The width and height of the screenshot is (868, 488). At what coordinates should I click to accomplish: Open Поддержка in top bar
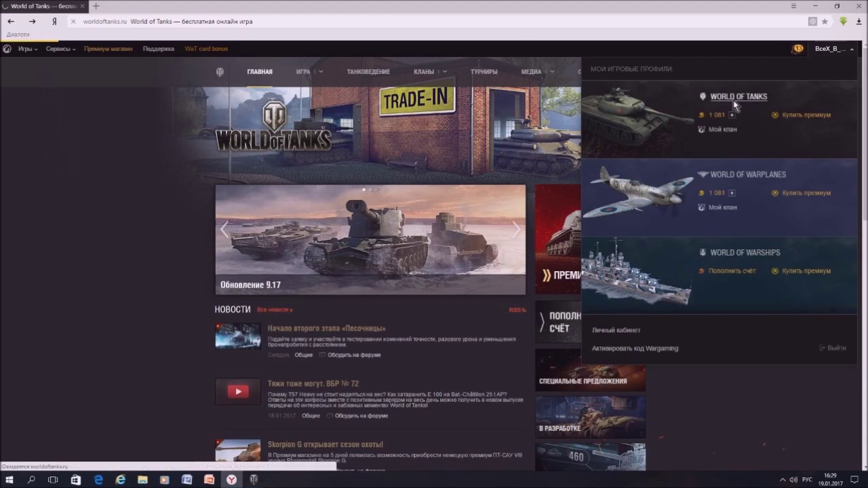pyautogui.click(x=159, y=49)
